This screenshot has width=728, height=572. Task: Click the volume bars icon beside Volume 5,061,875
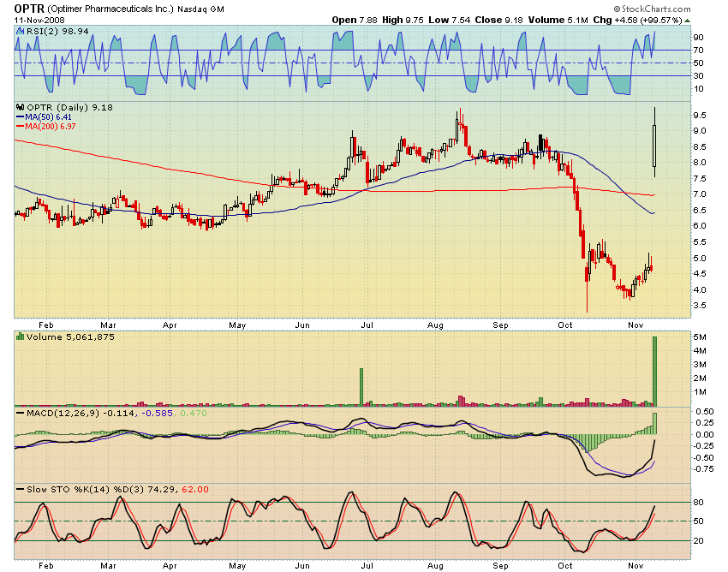pos(20,337)
